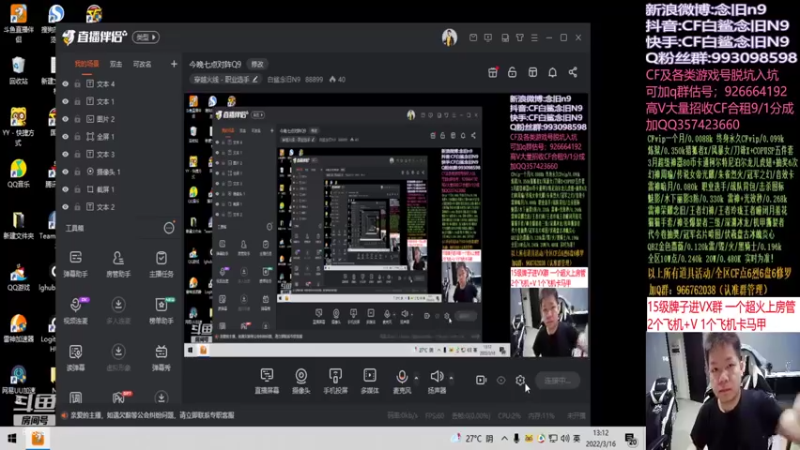The image size is (800, 450).
Task: Toggle visibility of 摄像头 1 source
Action: (x=65, y=172)
